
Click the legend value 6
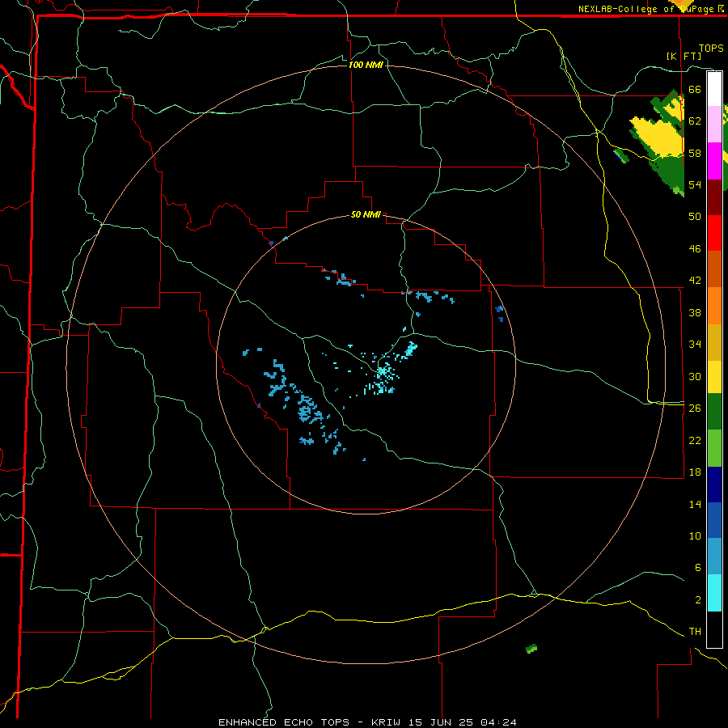pyautogui.click(x=698, y=568)
